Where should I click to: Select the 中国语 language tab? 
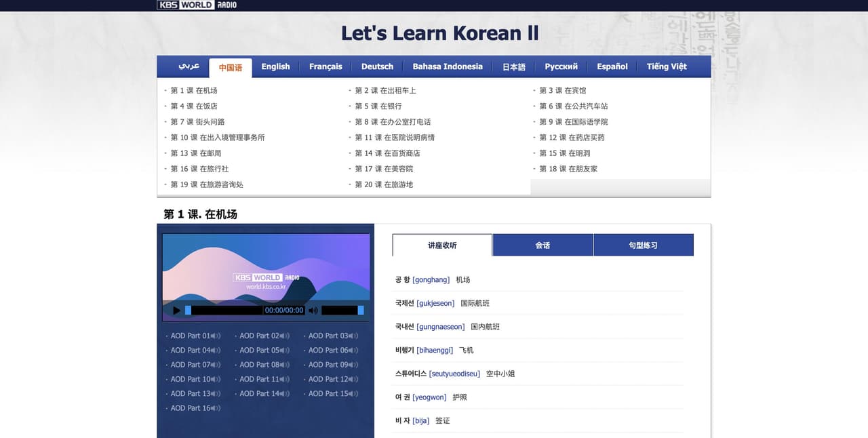[231, 68]
